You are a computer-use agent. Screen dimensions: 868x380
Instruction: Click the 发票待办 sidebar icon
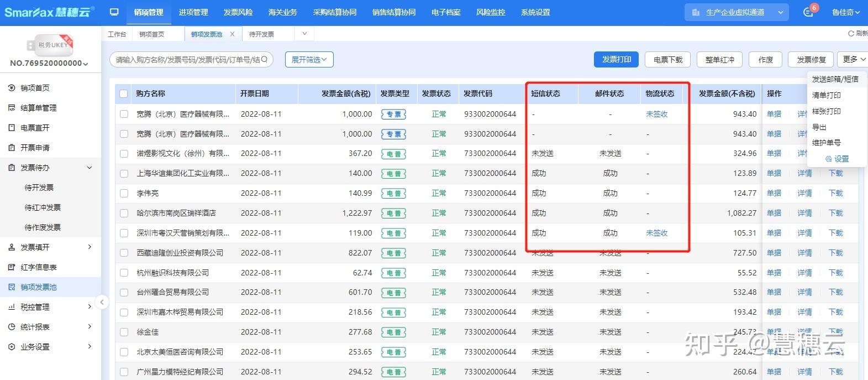click(12, 168)
